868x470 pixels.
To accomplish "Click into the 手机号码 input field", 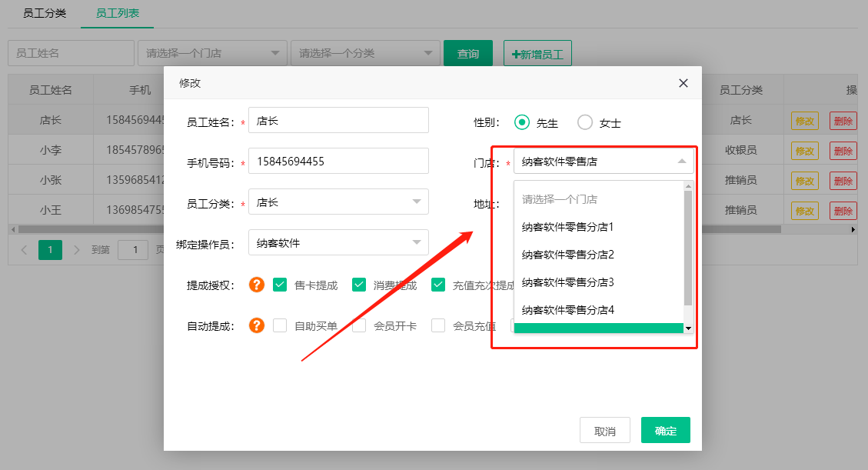I will [338, 162].
